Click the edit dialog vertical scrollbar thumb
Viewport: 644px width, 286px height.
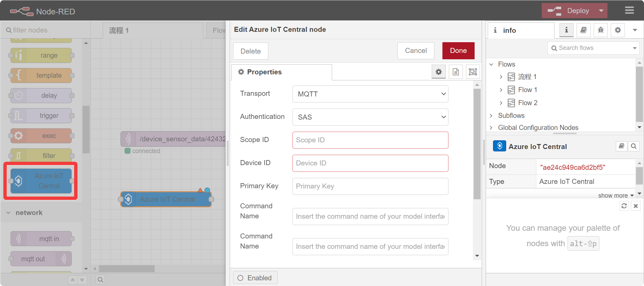point(477,144)
